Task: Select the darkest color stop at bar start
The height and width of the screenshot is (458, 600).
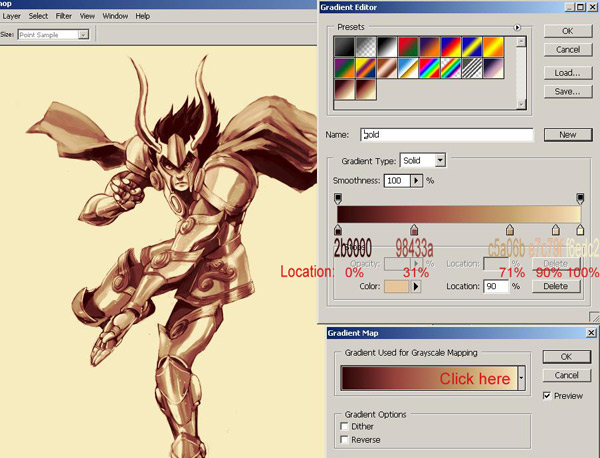Action: click(x=338, y=230)
